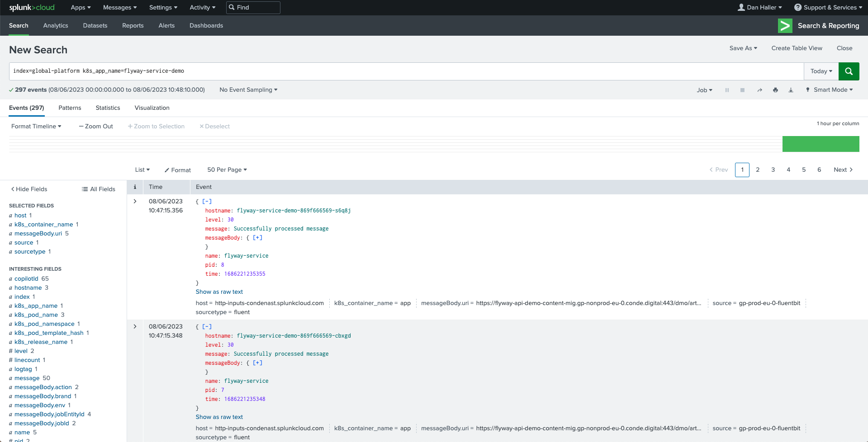Open List display dropdown

coord(142,169)
